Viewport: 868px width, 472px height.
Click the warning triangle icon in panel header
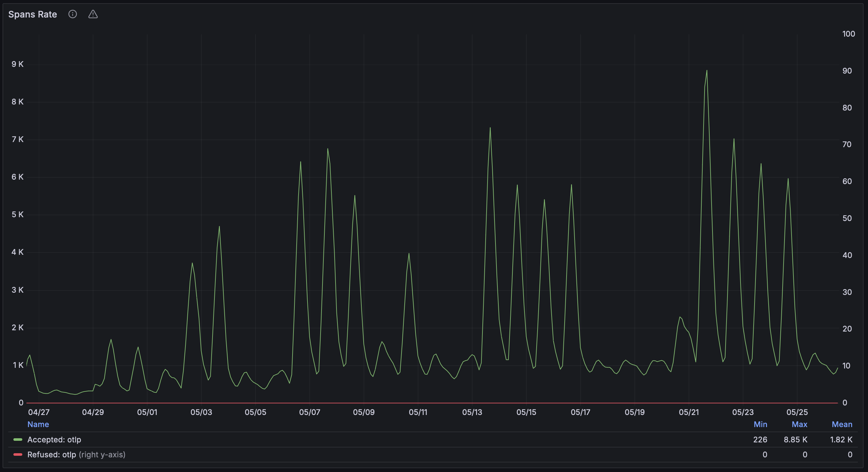point(93,14)
